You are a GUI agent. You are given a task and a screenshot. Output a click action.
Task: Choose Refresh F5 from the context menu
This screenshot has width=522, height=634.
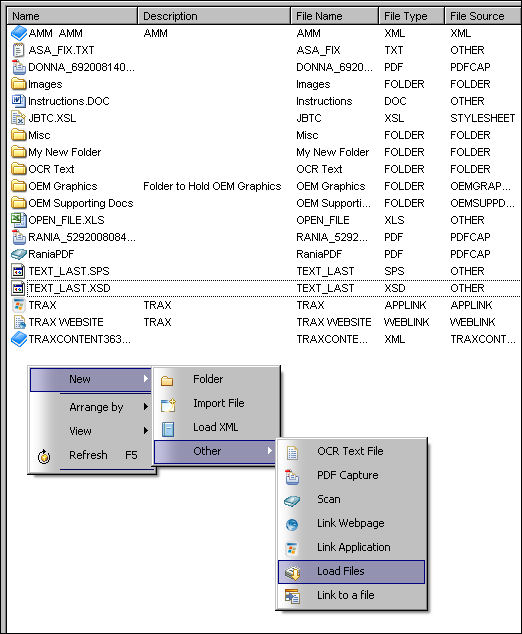click(92, 455)
